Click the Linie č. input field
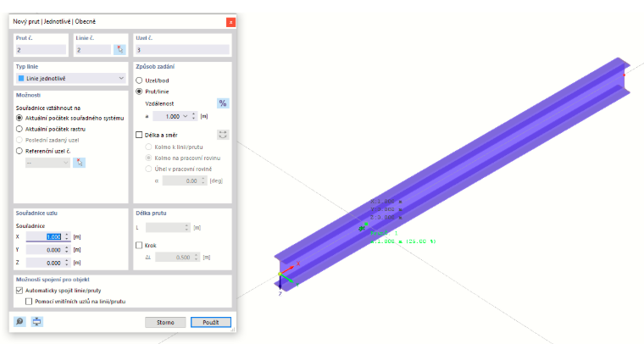The height and width of the screenshot is (344, 644). [x=93, y=50]
